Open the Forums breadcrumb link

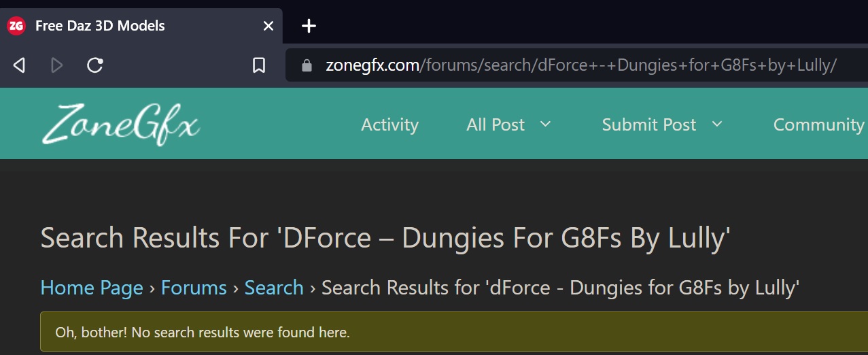(194, 288)
